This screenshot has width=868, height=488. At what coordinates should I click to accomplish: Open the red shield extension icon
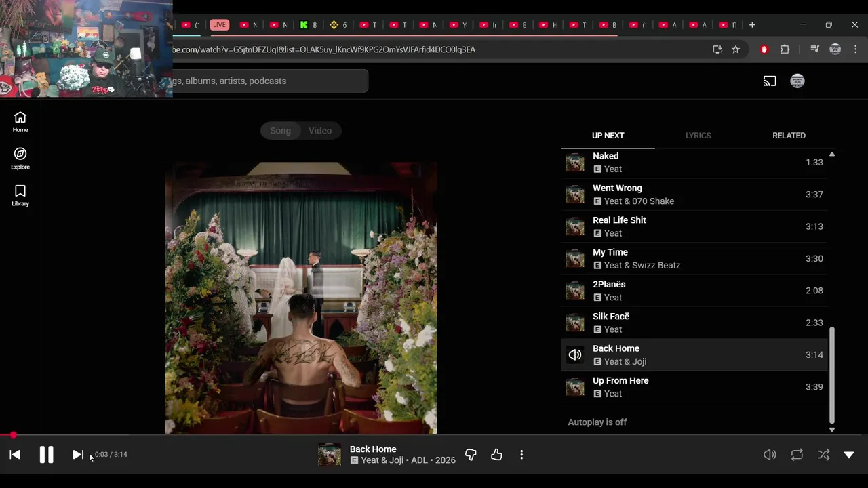[x=764, y=49]
